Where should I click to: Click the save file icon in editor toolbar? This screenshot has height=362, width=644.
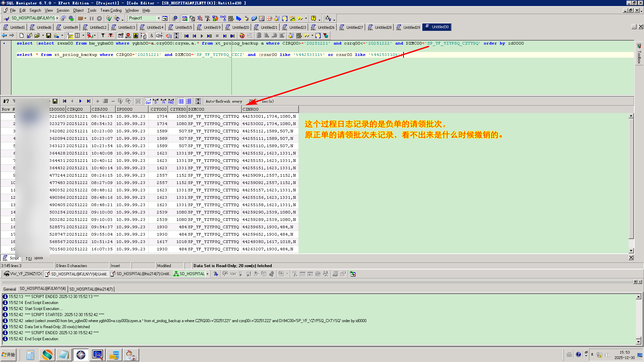tap(49, 36)
